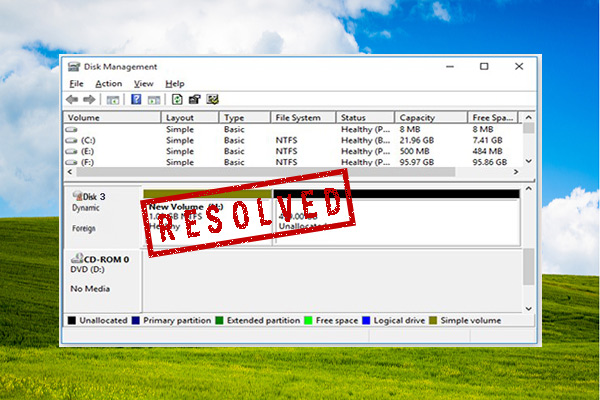Click the Extended partition green legend swatch
Image resolution: width=600 pixels, height=400 pixels.
[219, 320]
